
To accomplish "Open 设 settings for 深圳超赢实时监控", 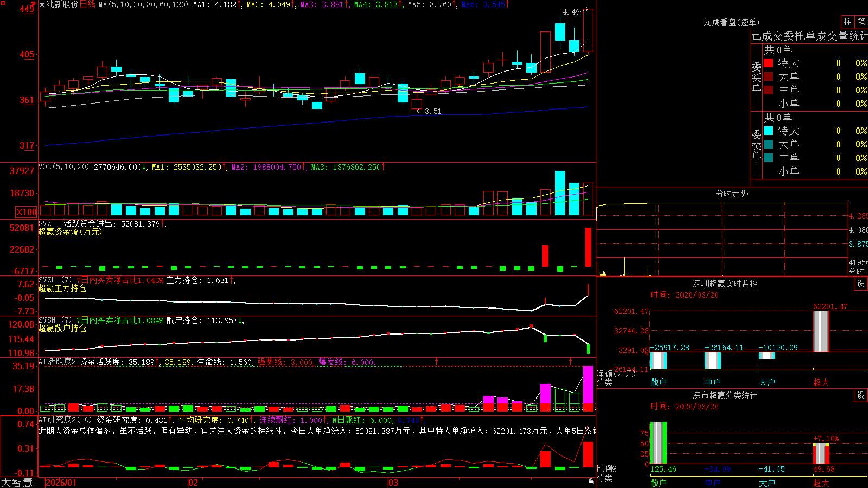I will click(x=860, y=284).
